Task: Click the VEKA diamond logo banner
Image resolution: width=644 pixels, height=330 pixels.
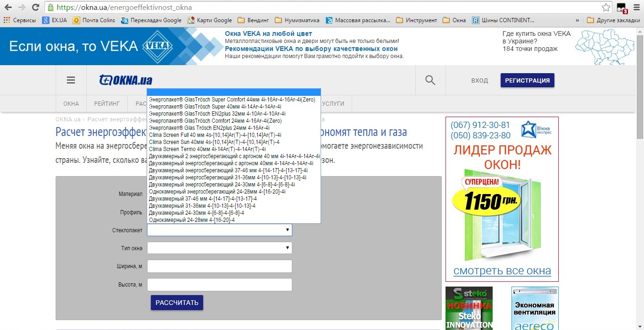Action: [158, 46]
